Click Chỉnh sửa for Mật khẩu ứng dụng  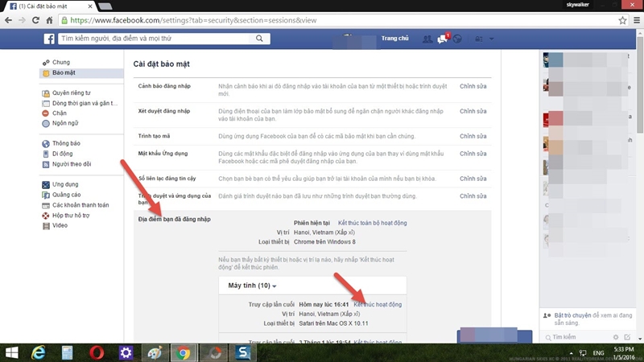473,154
